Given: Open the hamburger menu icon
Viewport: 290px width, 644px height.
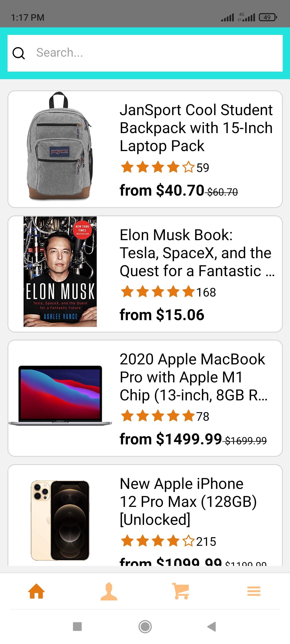Looking at the screenshot, I should (x=254, y=591).
